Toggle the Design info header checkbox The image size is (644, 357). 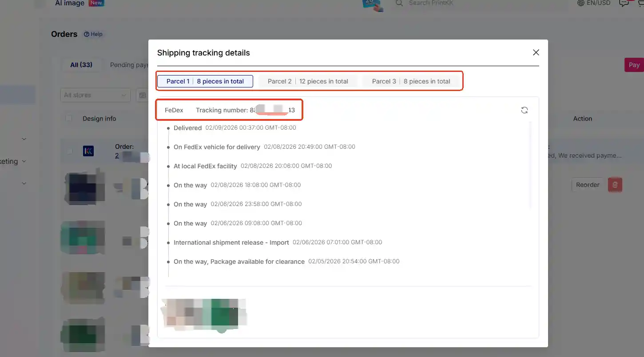[69, 119]
